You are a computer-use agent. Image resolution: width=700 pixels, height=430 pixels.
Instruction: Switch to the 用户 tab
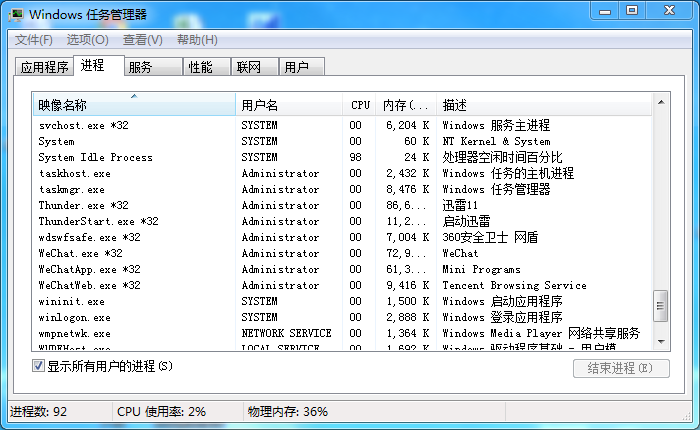point(296,67)
